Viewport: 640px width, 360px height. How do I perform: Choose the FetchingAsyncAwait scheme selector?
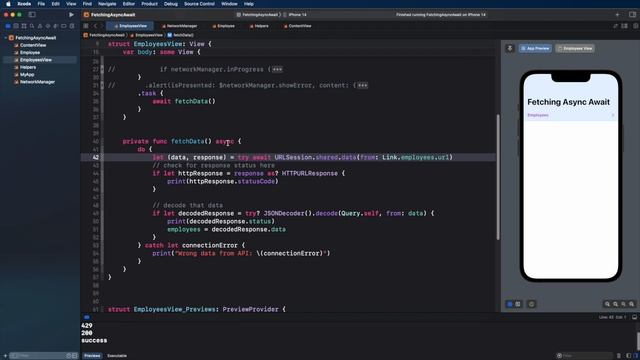tap(258, 15)
